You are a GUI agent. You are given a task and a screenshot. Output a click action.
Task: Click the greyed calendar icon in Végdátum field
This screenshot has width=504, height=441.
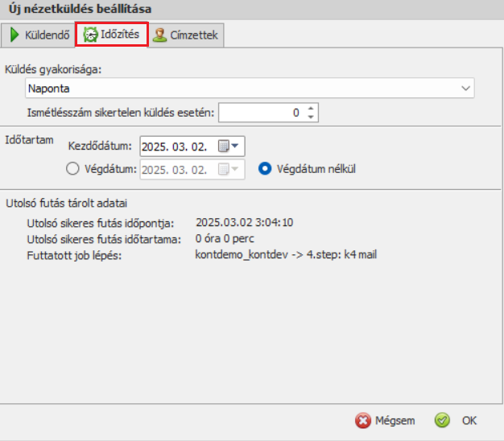tap(224, 169)
